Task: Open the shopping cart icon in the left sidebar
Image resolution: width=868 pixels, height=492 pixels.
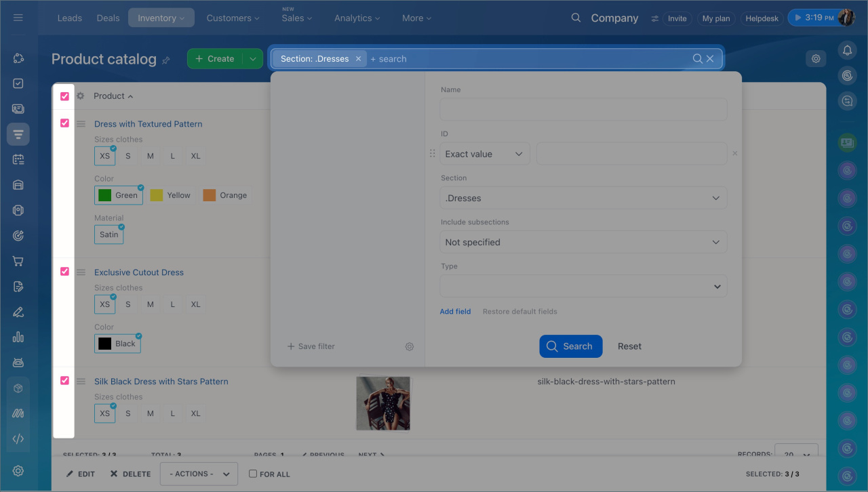Action: (18, 261)
